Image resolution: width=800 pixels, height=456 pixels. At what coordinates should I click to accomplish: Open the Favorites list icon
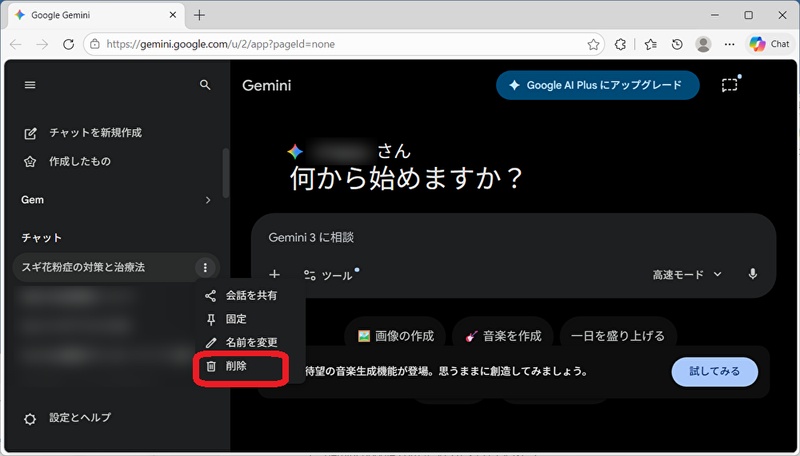[x=651, y=44]
